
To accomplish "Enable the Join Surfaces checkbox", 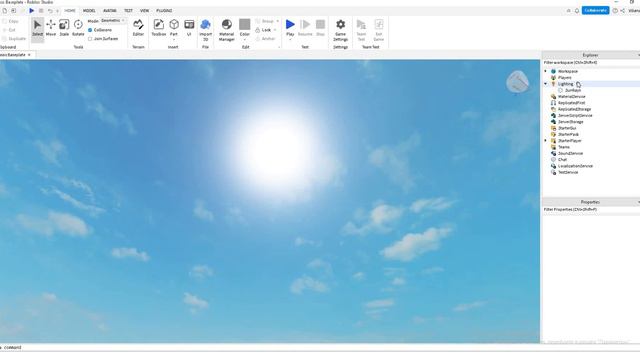I will 90,39.
